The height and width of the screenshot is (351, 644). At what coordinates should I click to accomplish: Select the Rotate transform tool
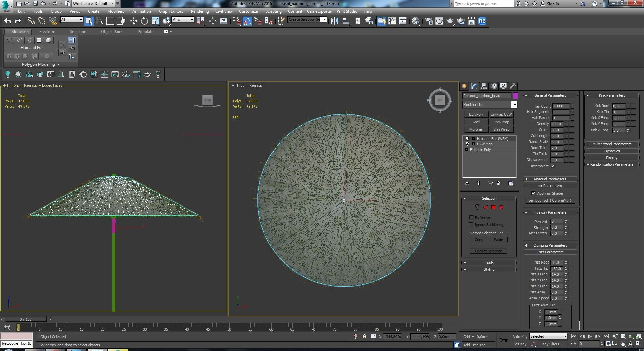tap(144, 21)
